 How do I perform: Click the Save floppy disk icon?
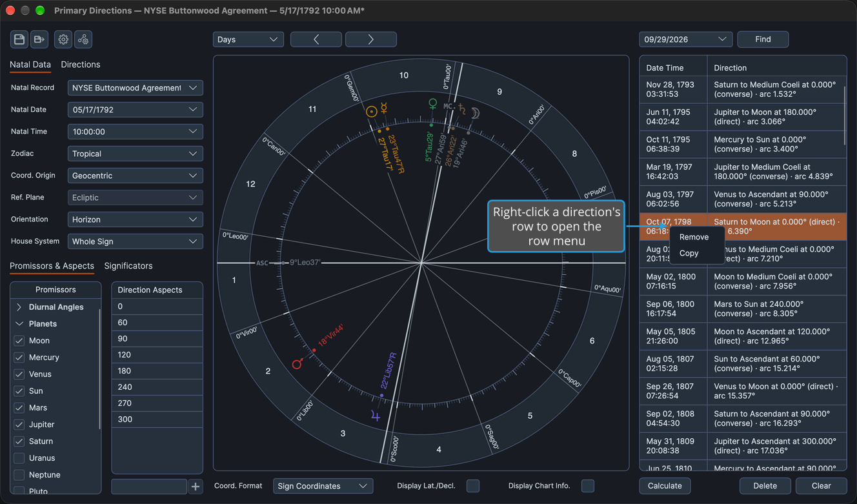(19, 39)
